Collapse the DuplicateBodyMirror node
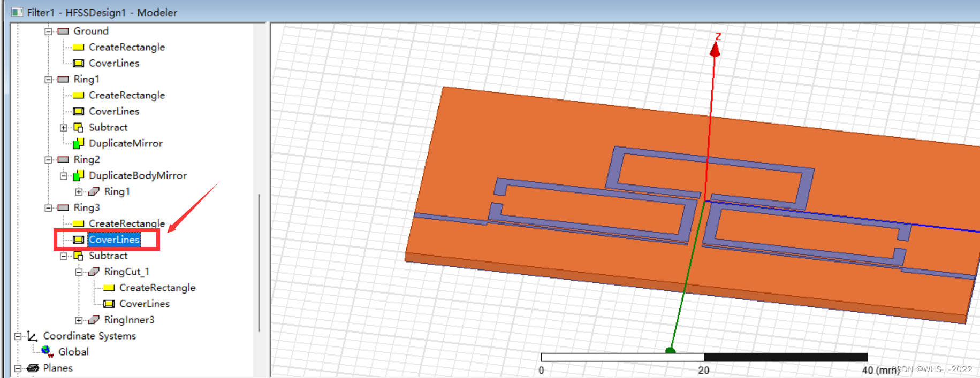This screenshot has height=378, width=980. [64, 176]
